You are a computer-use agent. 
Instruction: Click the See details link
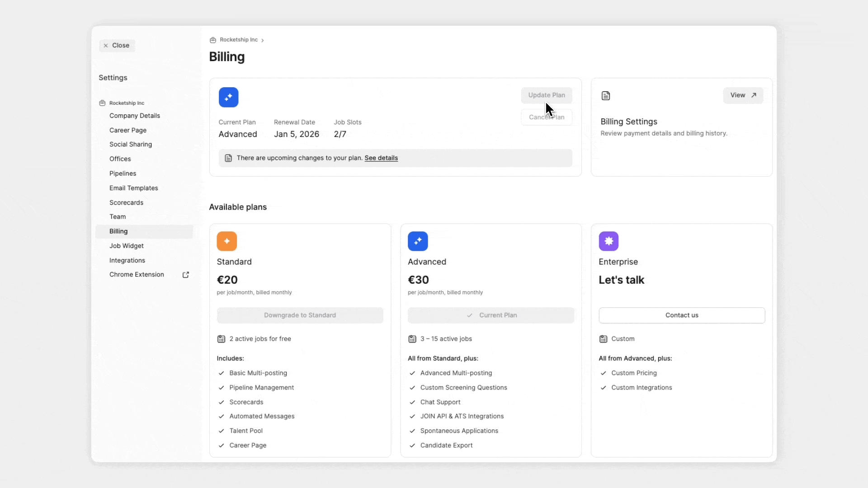coord(381,158)
